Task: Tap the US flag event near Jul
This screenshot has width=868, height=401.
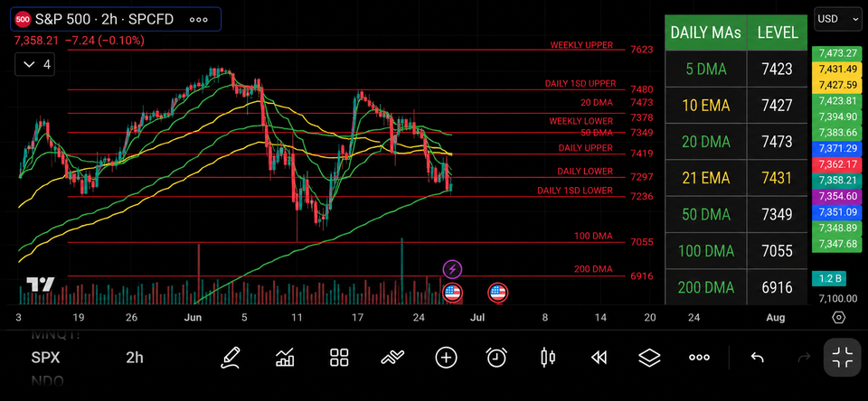Action: pyautogui.click(x=497, y=294)
